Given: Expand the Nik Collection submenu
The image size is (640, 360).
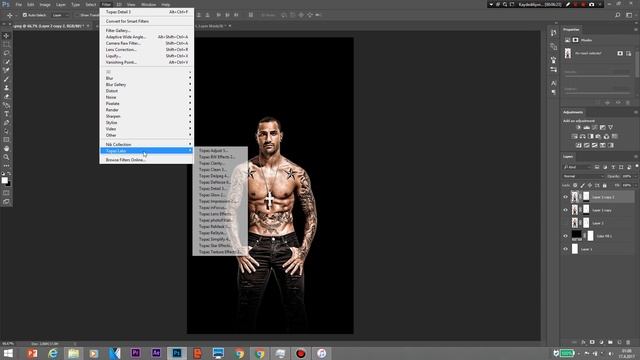Looking at the screenshot, I should pos(147,144).
